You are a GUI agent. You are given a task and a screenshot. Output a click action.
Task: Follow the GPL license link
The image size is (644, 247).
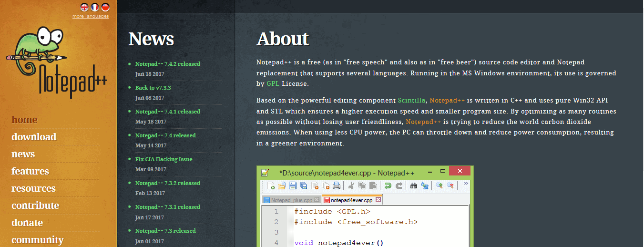click(273, 83)
